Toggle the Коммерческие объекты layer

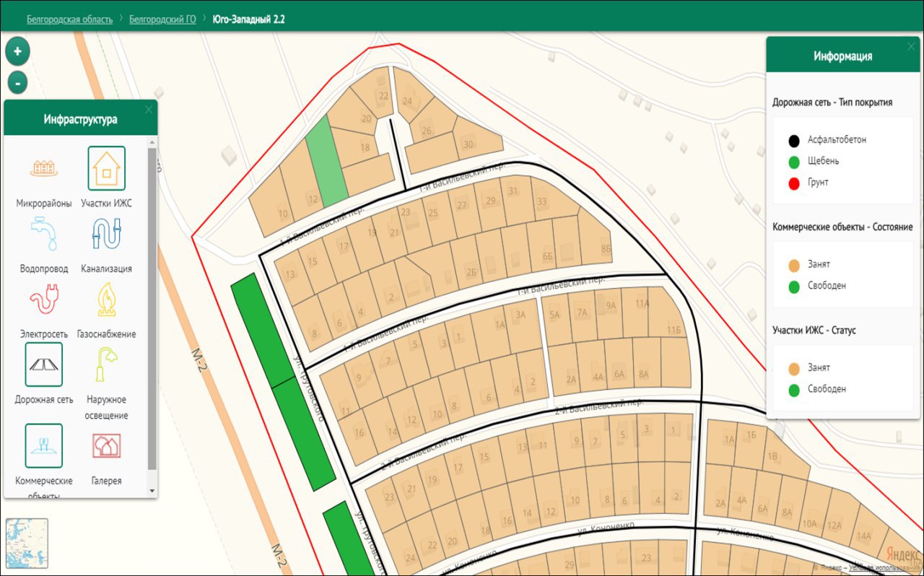pyautogui.click(x=43, y=446)
